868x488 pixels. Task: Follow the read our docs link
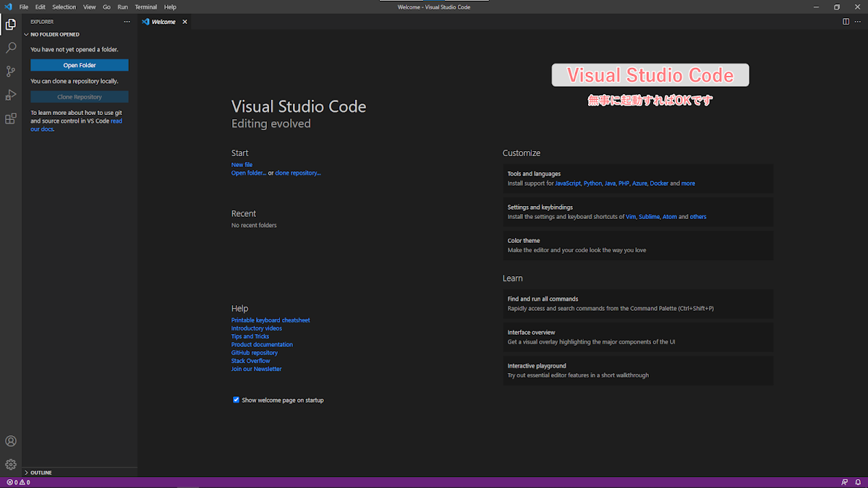[76, 125]
